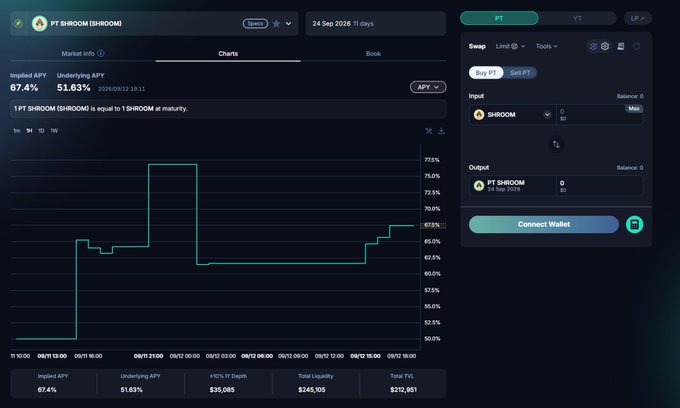
Task: Open the transaction receipt icon
Action: point(621,46)
